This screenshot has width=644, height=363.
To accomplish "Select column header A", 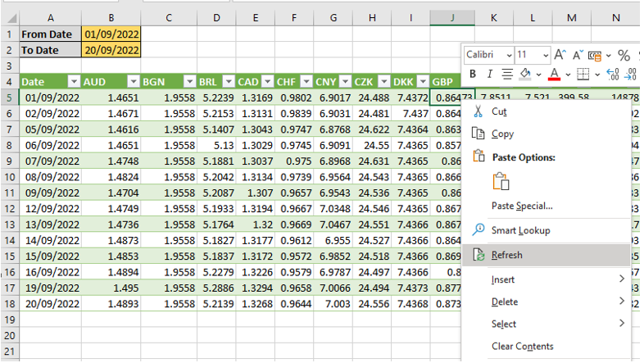I will click(x=51, y=18).
